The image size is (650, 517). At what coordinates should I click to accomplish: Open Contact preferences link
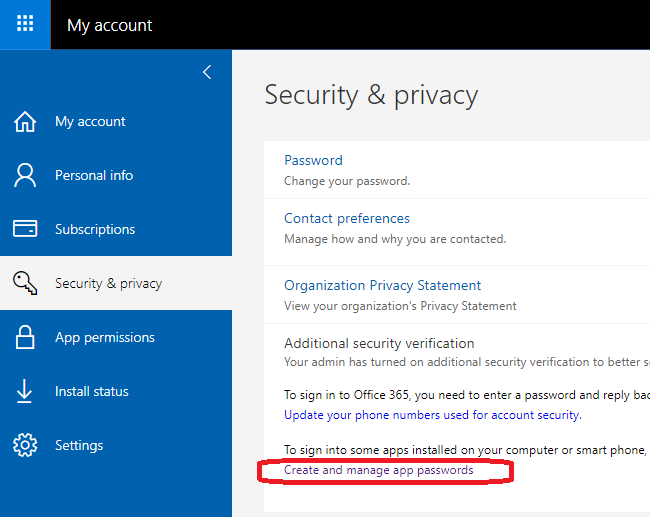(347, 218)
